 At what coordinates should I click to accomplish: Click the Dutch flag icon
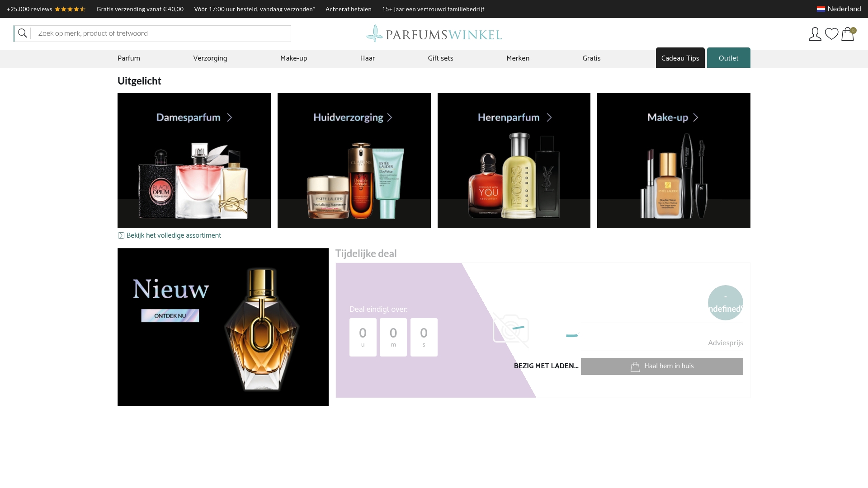click(x=821, y=8)
